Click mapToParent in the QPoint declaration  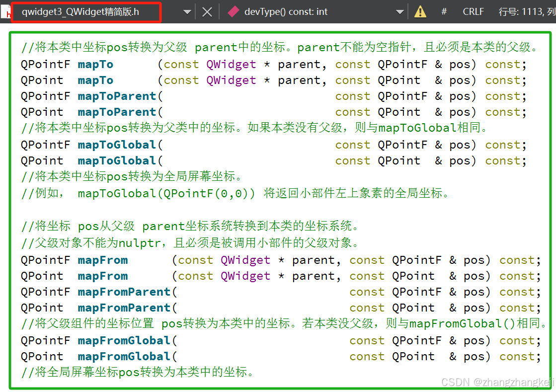(117, 112)
